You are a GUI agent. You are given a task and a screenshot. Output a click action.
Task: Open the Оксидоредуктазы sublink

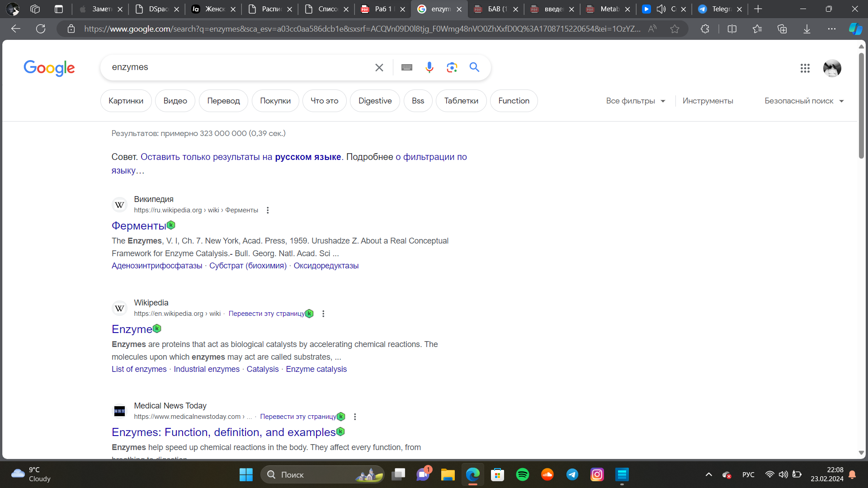[x=326, y=266]
